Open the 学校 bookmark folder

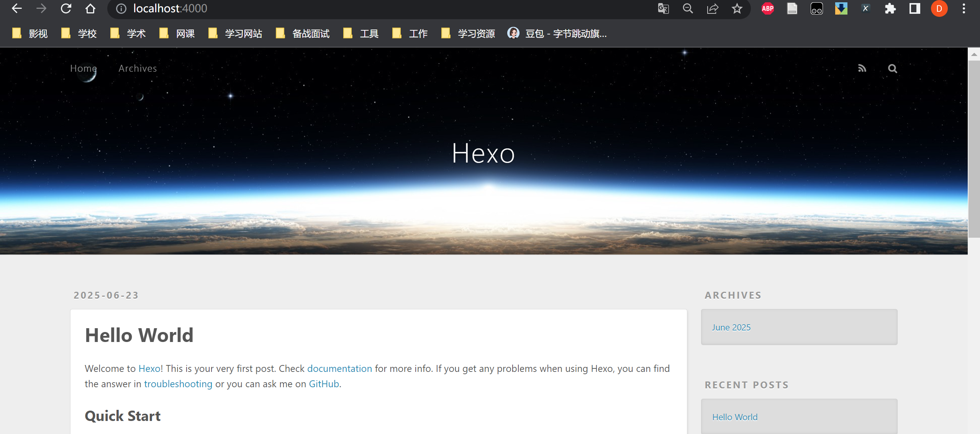79,34
